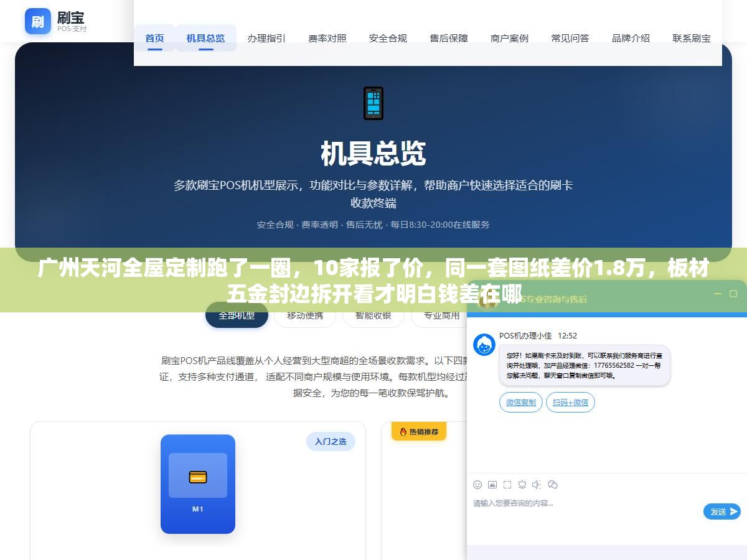The image size is (747, 560).
Task: Select the 全部机型 filter tab
Action: click(x=237, y=315)
